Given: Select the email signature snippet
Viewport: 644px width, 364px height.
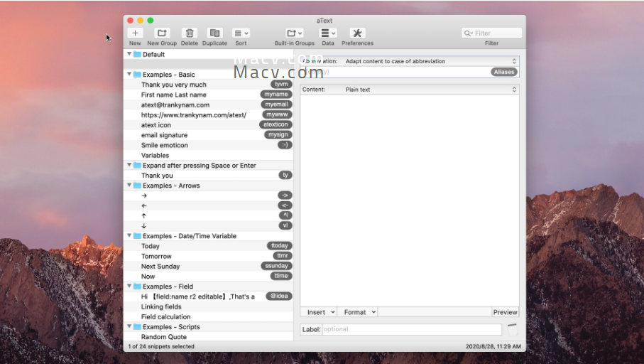Looking at the screenshot, I should click(x=208, y=135).
